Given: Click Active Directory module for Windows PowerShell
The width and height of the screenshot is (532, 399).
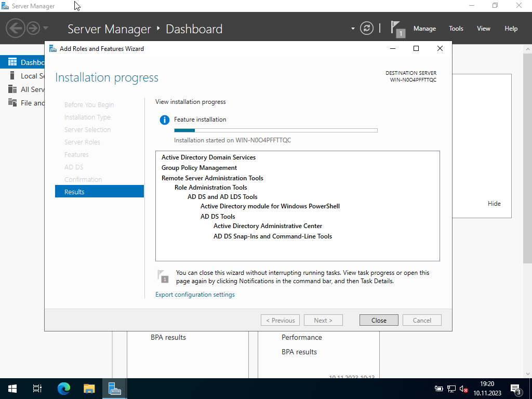Looking at the screenshot, I should [270, 206].
